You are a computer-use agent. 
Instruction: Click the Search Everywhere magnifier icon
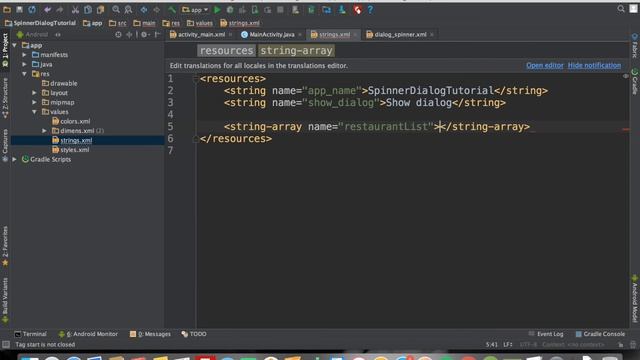tap(621, 9)
